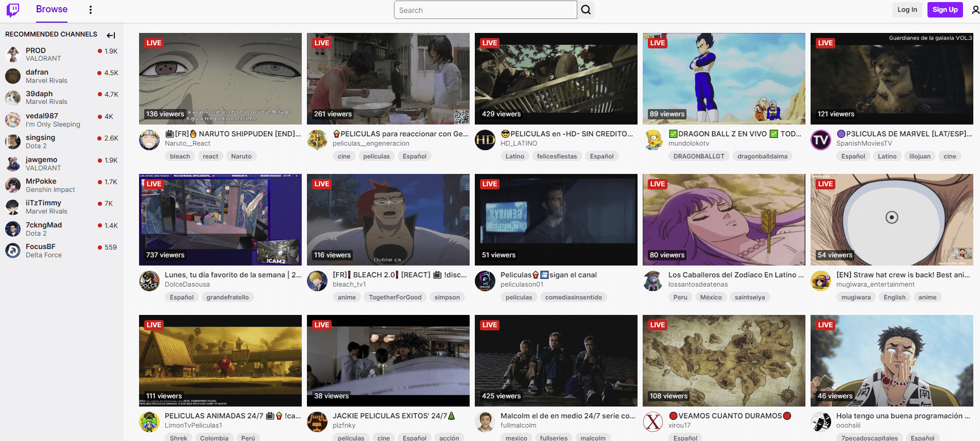Screen dimensions: 980x441
Task: Open the NARUTO SHIPPUDEN stream thumbnail
Action: tap(220, 79)
